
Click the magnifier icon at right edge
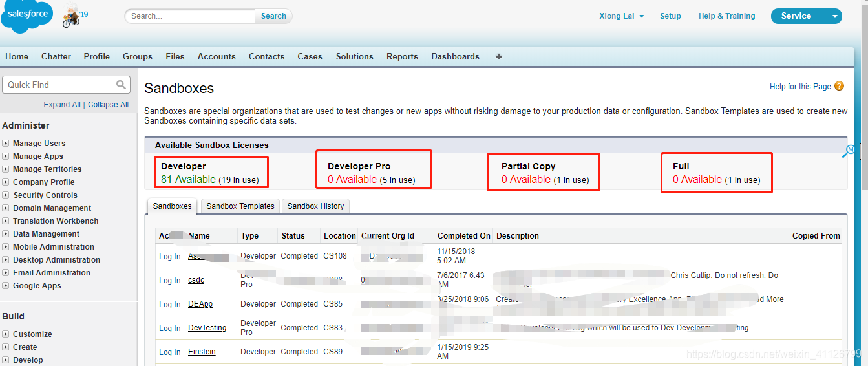(849, 151)
